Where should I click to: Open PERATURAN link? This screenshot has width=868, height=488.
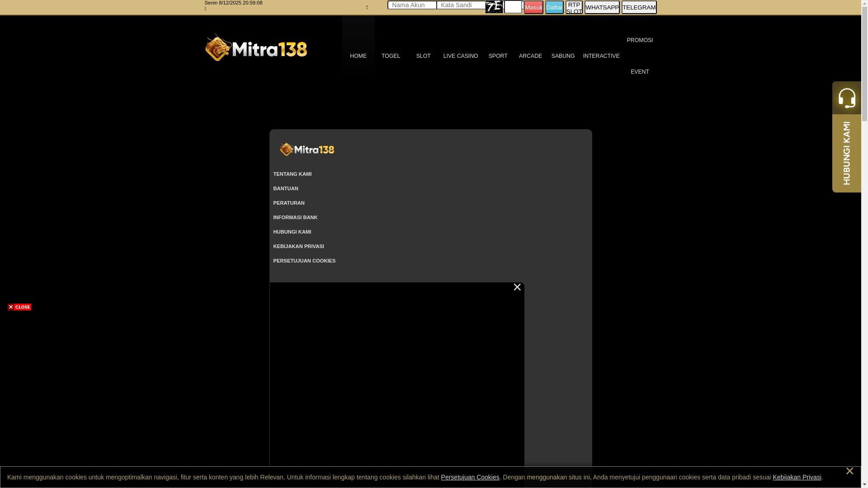coord(289,203)
